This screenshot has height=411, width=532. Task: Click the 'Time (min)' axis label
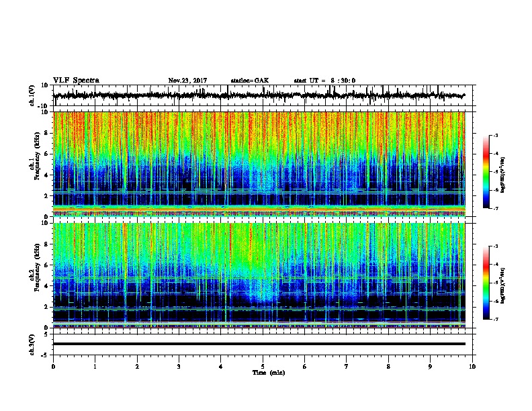pyautogui.click(x=269, y=373)
